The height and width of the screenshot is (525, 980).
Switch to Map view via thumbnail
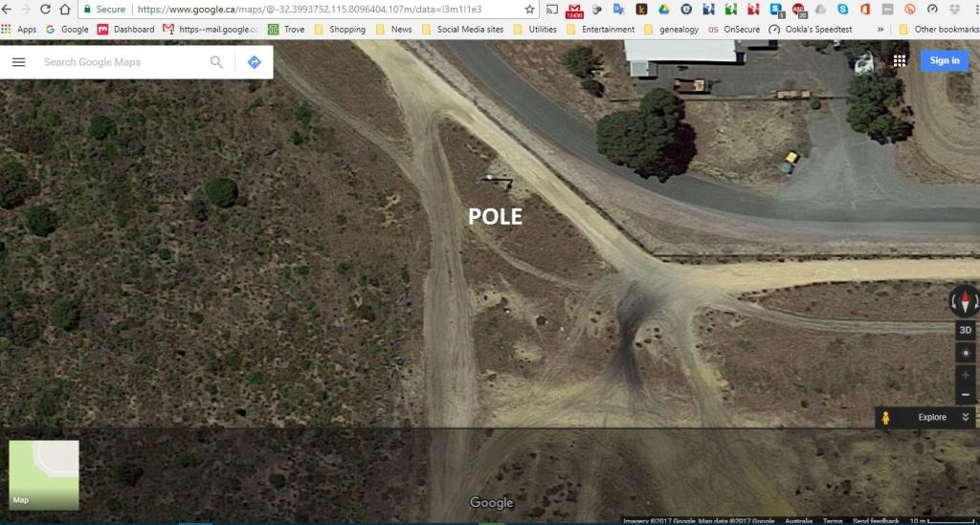[44, 474]
